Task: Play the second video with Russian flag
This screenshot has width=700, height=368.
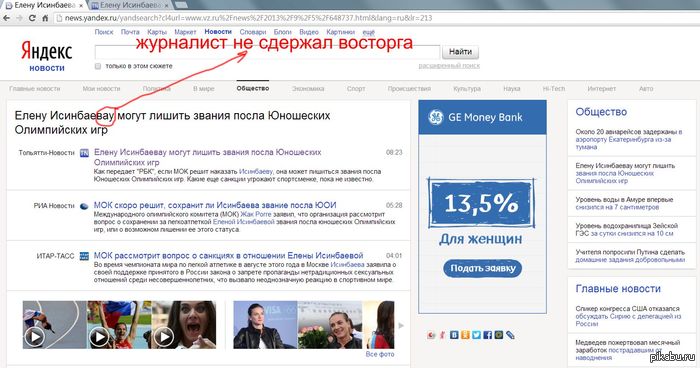Action: click(99, 337)
